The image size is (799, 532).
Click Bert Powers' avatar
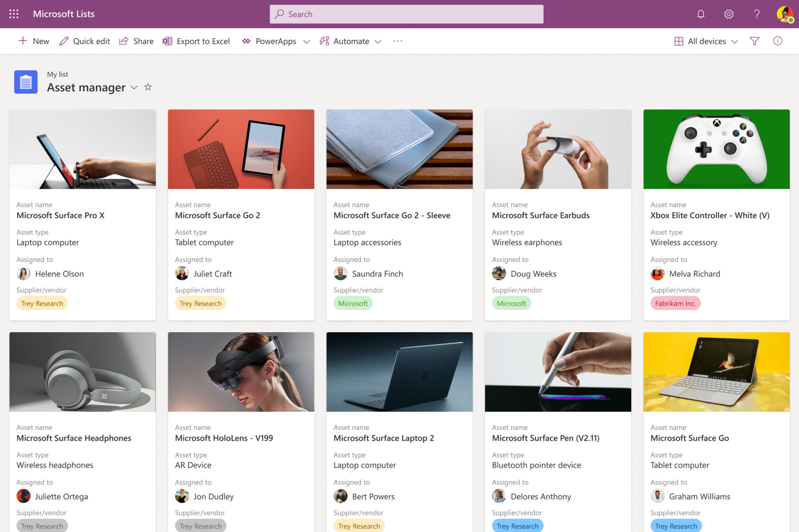[340, 496]
